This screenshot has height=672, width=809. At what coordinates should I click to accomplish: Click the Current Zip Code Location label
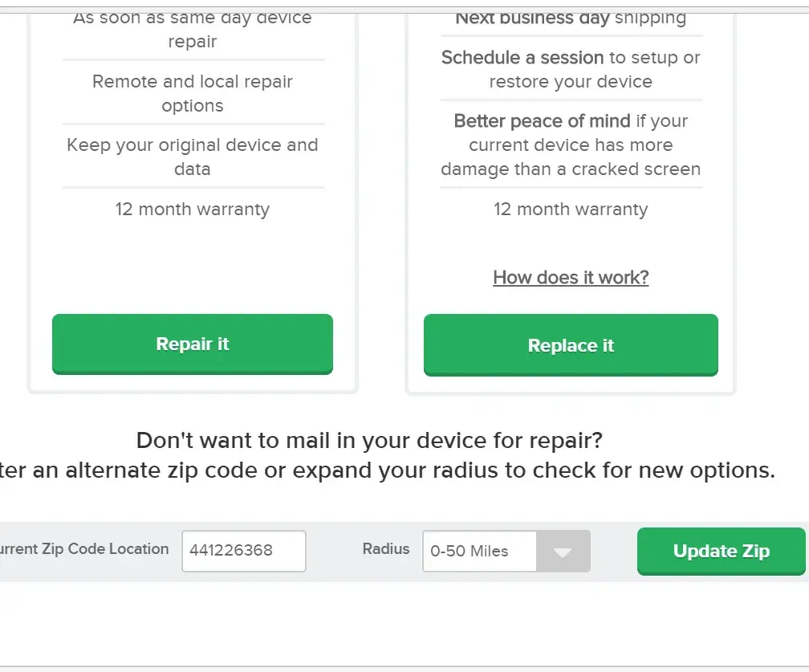coord(84,549)
